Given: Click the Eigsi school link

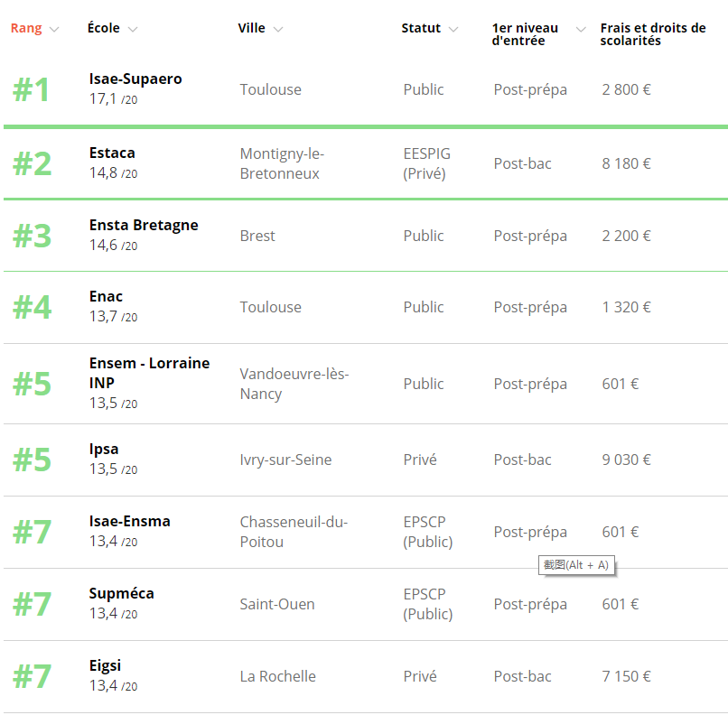Looking at the screenshot, I should coord(105,665).
